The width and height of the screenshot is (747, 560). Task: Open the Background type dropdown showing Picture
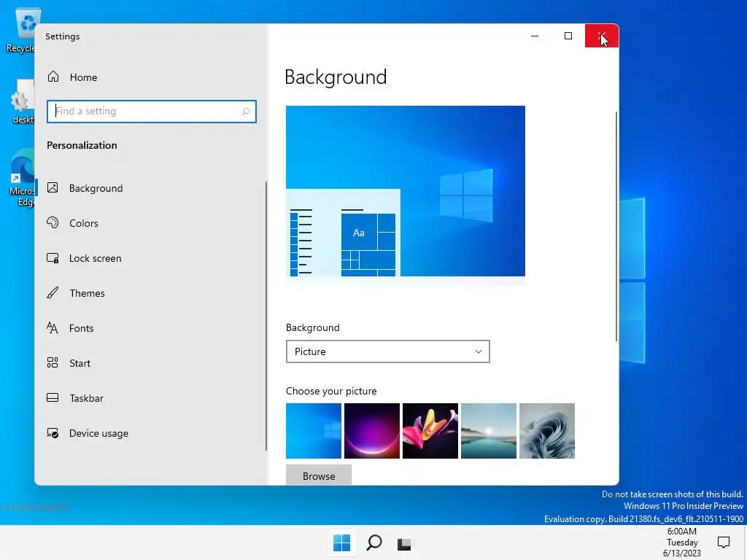pos(388,351)
